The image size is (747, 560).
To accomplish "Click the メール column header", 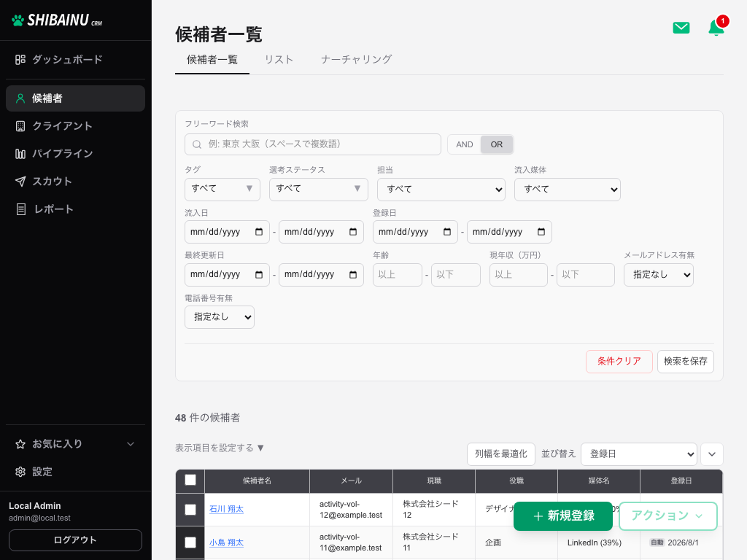I will [x=351, y=481].
